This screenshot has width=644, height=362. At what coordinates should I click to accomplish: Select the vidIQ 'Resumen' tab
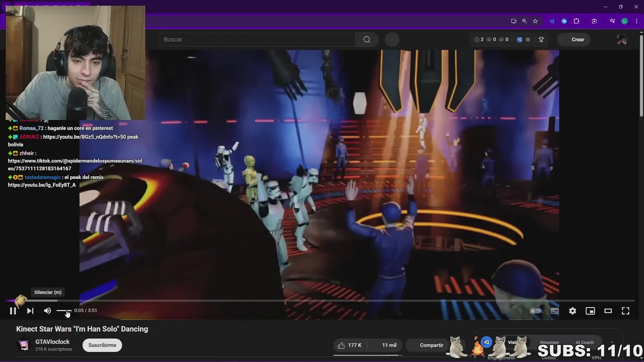pyautogui.click(x=549, y=342)
